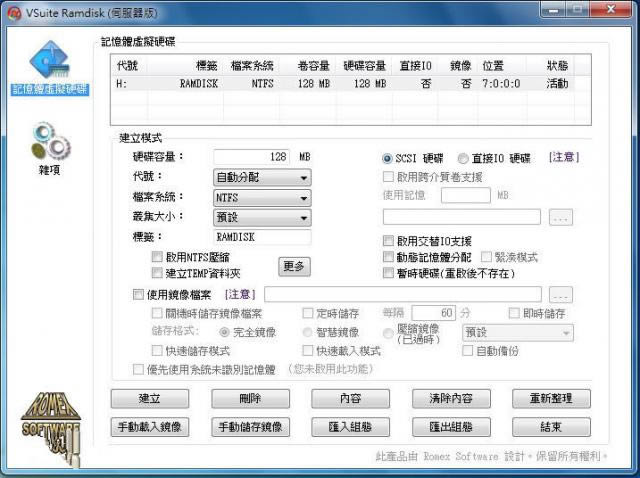Enable 啟用NTFS壓縮 checkbox
Image resolution: width=640 pixels, height=478 pixels.
click(x=157, y=257)
